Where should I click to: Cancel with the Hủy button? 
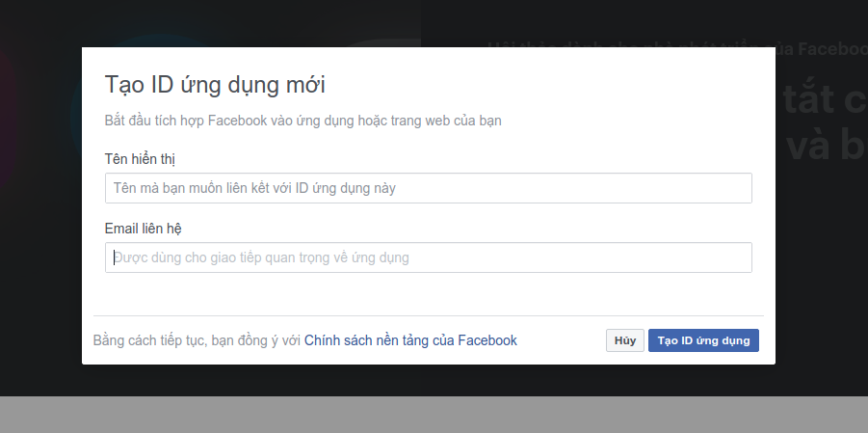pyautogui.click(x=625, y=340)
